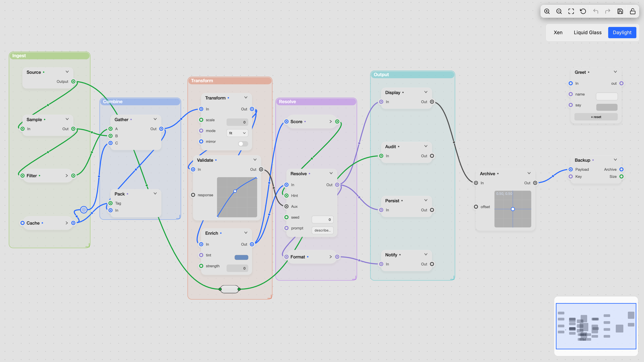Collapse the Archive node
The image size is (644, 362).
(x=529, y=173)
